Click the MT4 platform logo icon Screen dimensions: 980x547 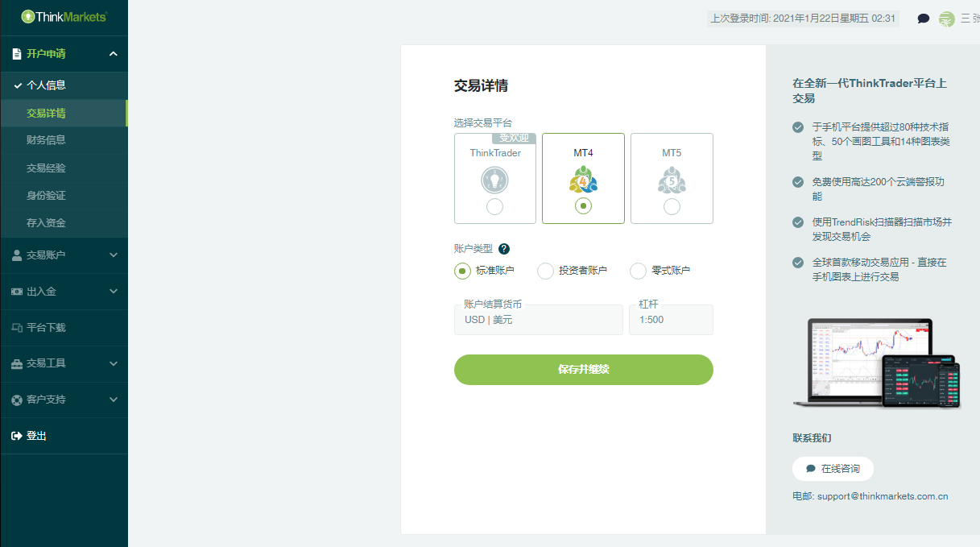point(584,179)
